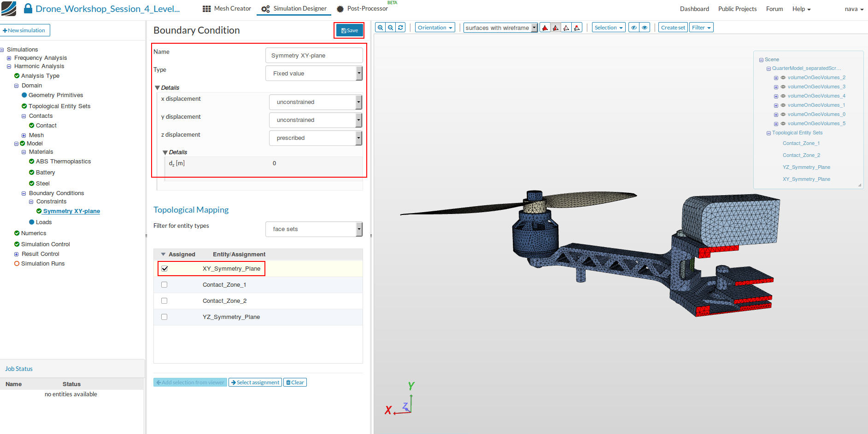Image resolution: width=868 pixels, height=434 pixels.
Task: Check the Contact_Zone_2 assignment checkbox
Action: (164, 301)
